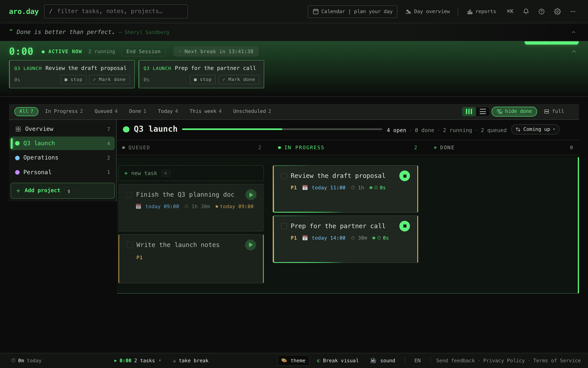The width and height of the screenshot is (588, 368).
Task: Open Send feedback link
Action: click(455, 360)
